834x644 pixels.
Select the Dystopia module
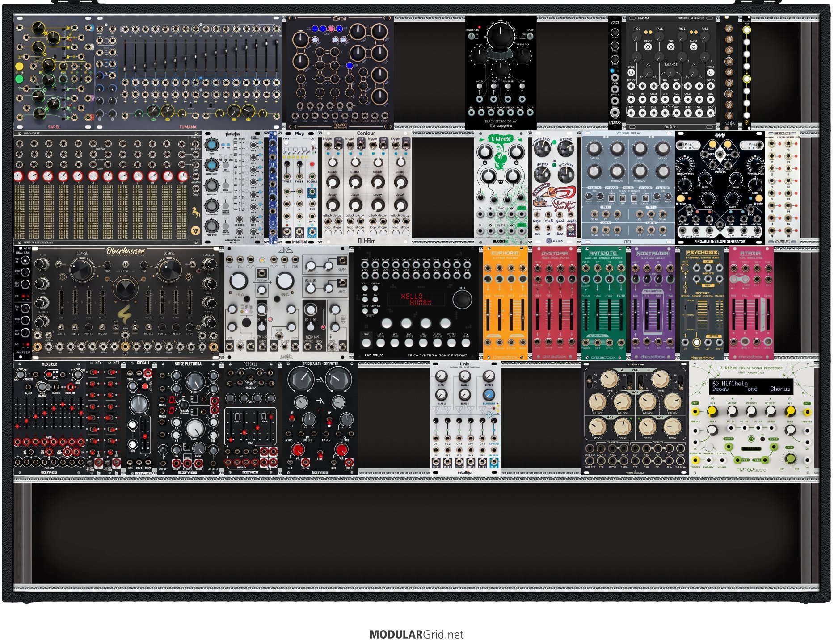[555, 303]
